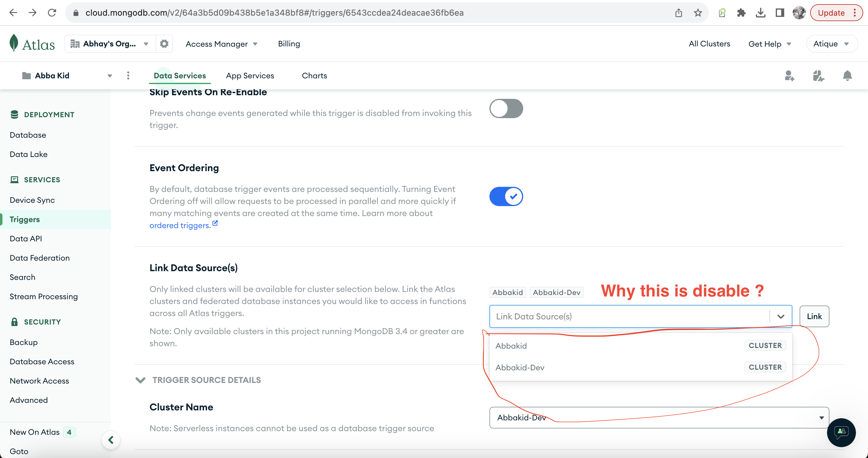Open the support chat bubble

(x=841, y=432)
